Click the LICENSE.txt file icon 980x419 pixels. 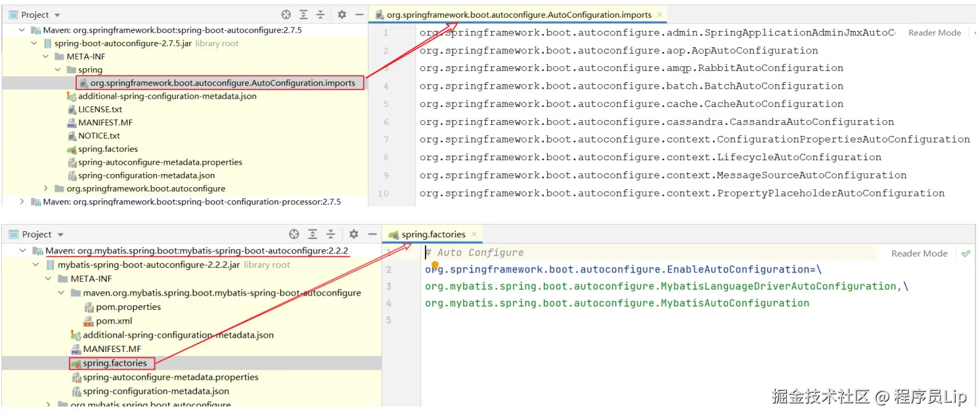72,109
